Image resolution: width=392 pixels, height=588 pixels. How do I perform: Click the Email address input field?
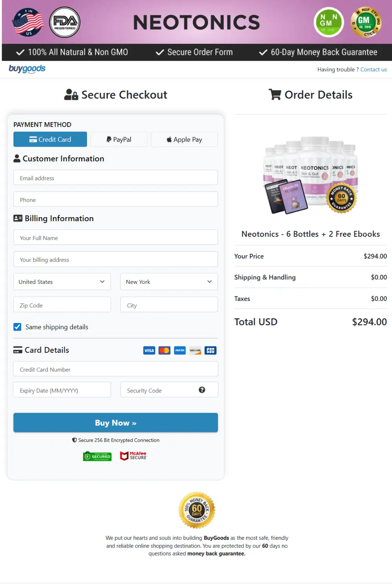pyautogui.click(x=115, y=178)
